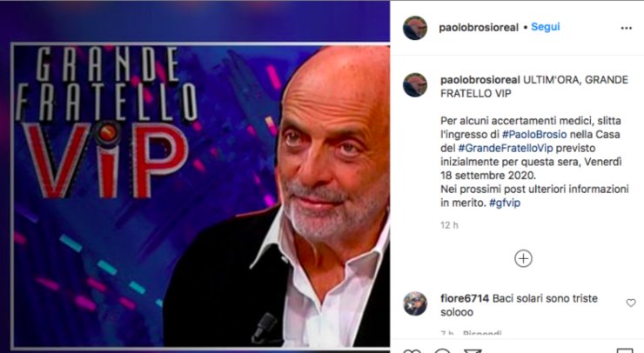Click the 12 h post timestamp

449,225
